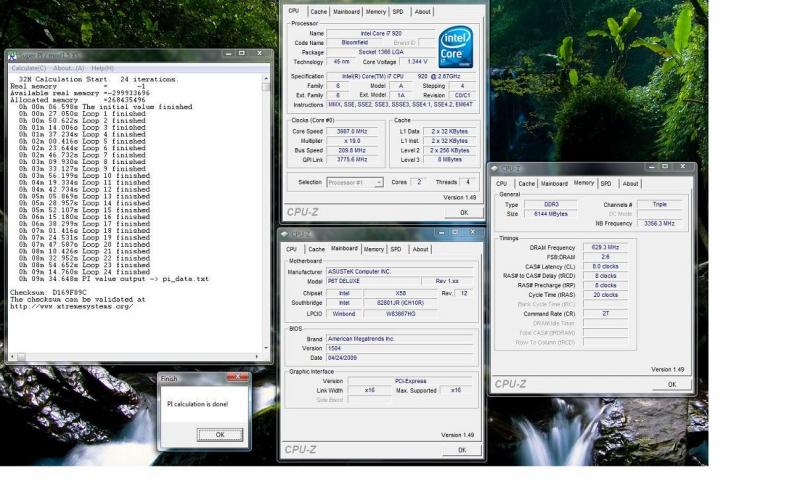Minimize the CPU-Z Memory window
800x500 pixels.
651,167
